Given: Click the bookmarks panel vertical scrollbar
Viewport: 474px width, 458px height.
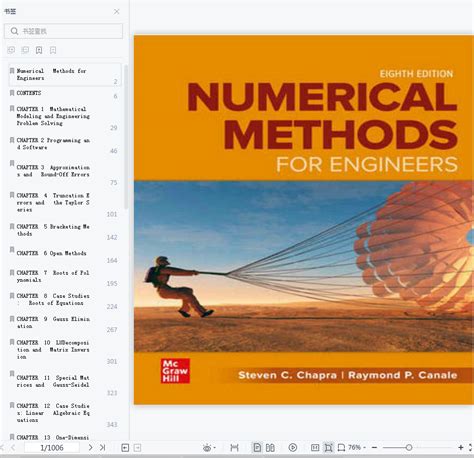Looking at the screenshot, I should click(x=126, y=137).
